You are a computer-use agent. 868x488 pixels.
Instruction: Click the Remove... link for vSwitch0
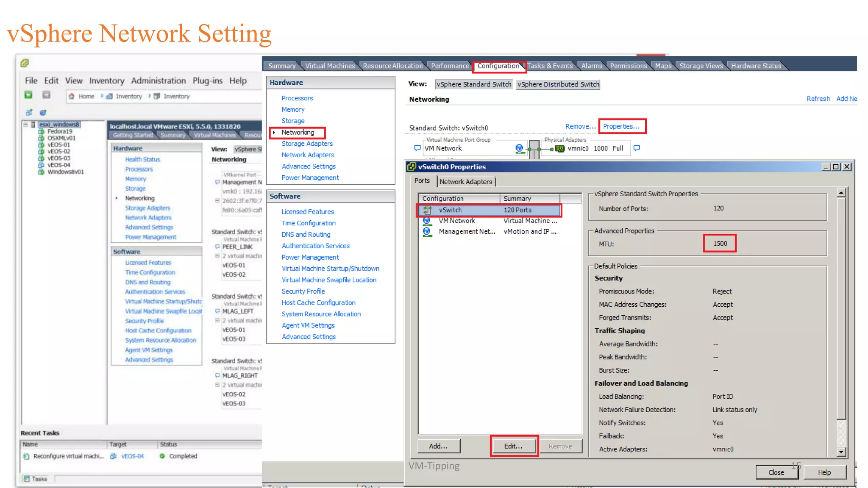(x=580, y=126)
